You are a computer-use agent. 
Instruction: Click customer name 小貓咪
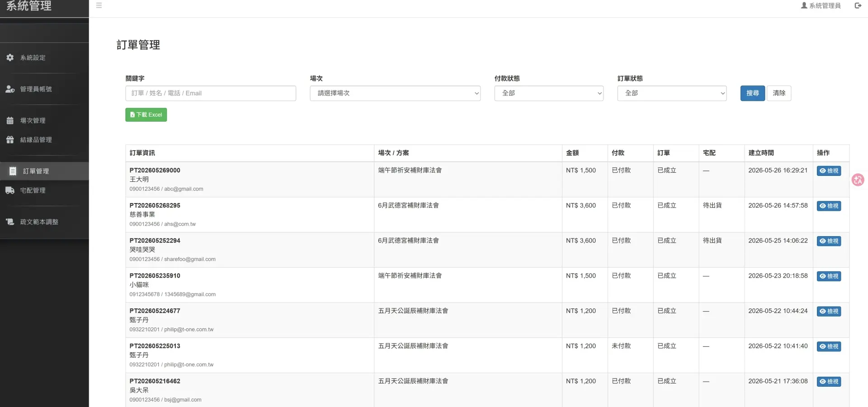tap(139, 285)
